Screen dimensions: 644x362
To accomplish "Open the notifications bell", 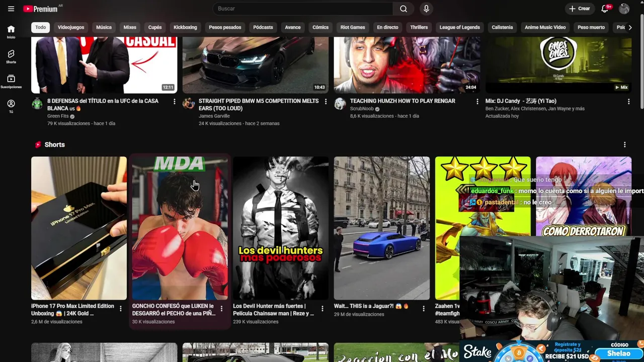I will point(605,9).
